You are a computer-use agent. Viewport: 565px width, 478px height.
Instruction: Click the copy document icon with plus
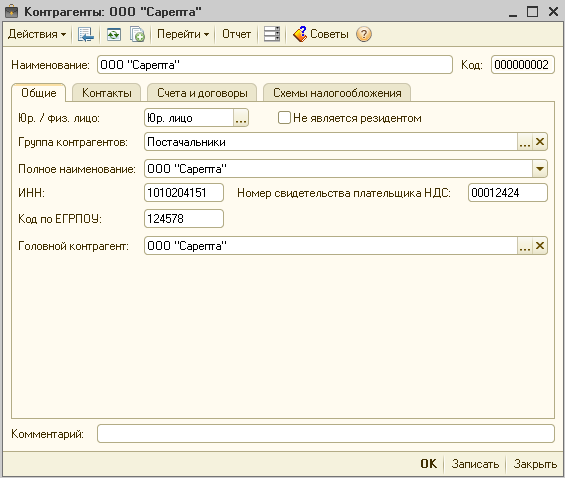137,35
